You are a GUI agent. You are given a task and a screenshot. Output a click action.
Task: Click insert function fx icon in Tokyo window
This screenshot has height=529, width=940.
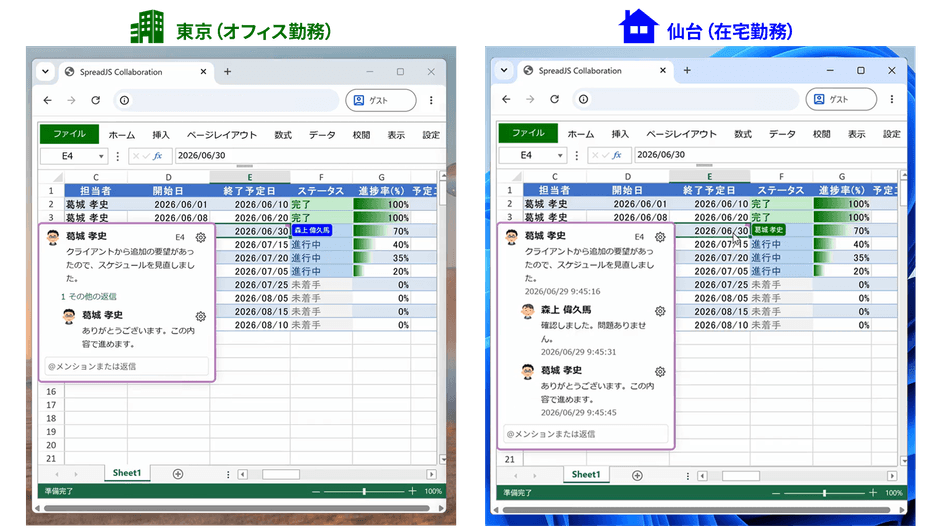point(158,156)
